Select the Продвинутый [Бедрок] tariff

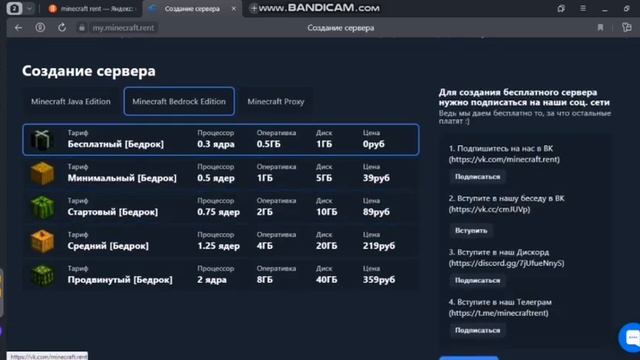pyautogui.click(x=221, y=275)
